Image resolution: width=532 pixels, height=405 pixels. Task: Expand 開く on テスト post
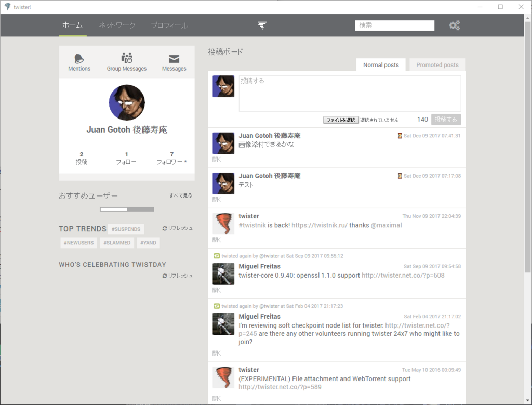(217, 200)
